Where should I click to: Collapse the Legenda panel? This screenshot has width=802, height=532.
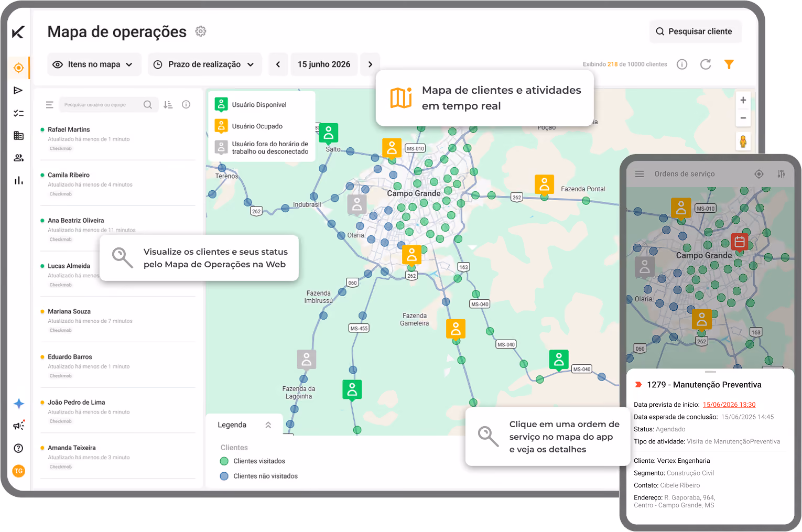point(268,425)
